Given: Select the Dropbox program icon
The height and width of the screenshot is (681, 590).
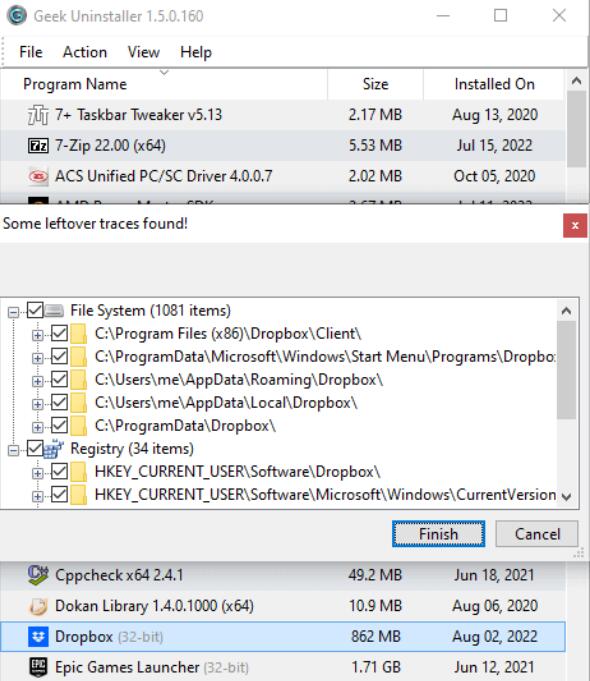Looking at the screenshot, I should pos(38,637).
